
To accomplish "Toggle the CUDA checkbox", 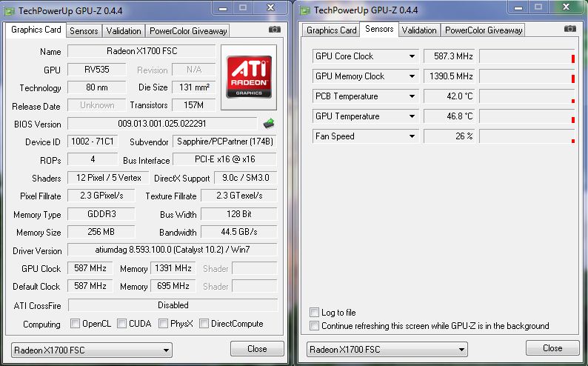I will point(121,324).
